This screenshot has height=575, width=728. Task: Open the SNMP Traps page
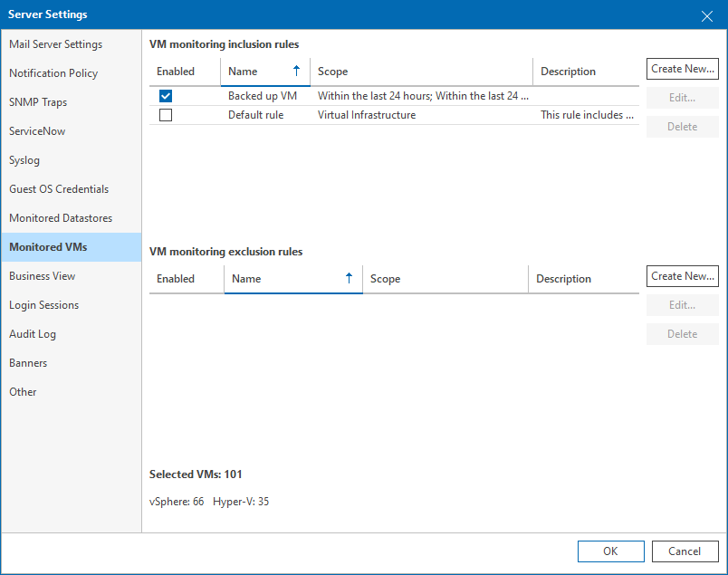tap(41, 101)
